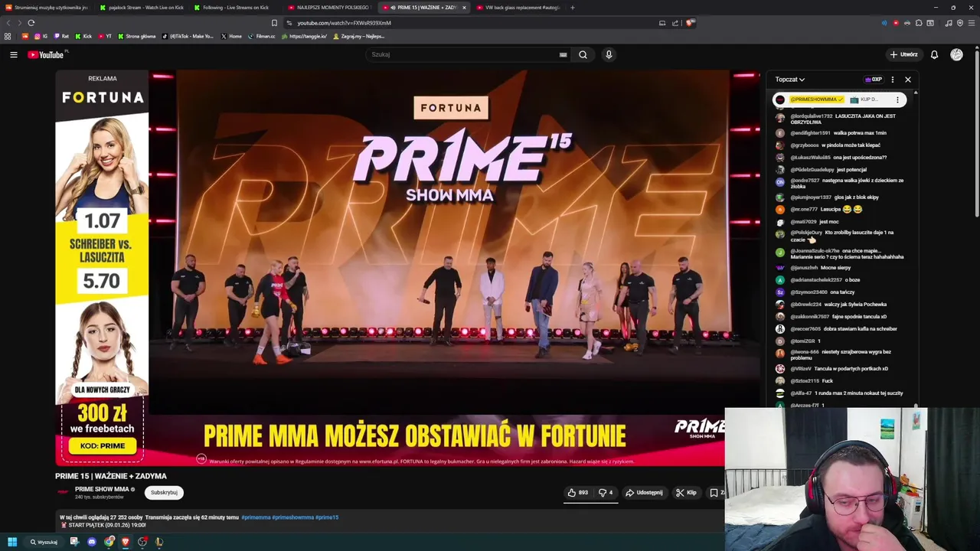Open the #prime15 hashtag link
The width and height of the screenshot is (980, 551).
(x=327, y=517)
